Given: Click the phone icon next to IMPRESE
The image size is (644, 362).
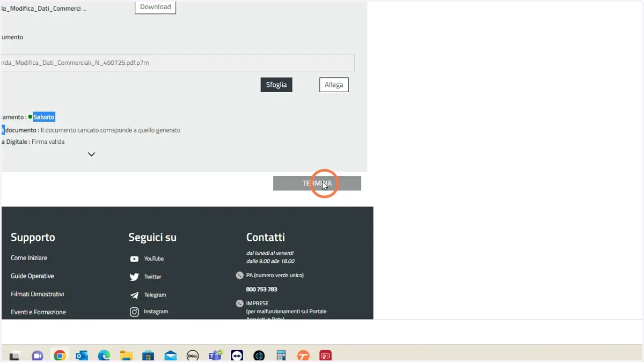Looking at the screenshot, I should (x=239, y=304).
